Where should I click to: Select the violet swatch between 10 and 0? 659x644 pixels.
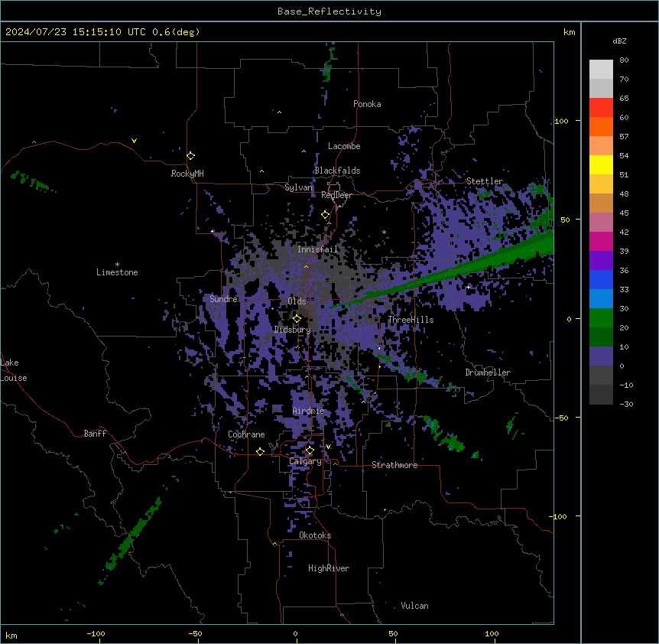601,356
